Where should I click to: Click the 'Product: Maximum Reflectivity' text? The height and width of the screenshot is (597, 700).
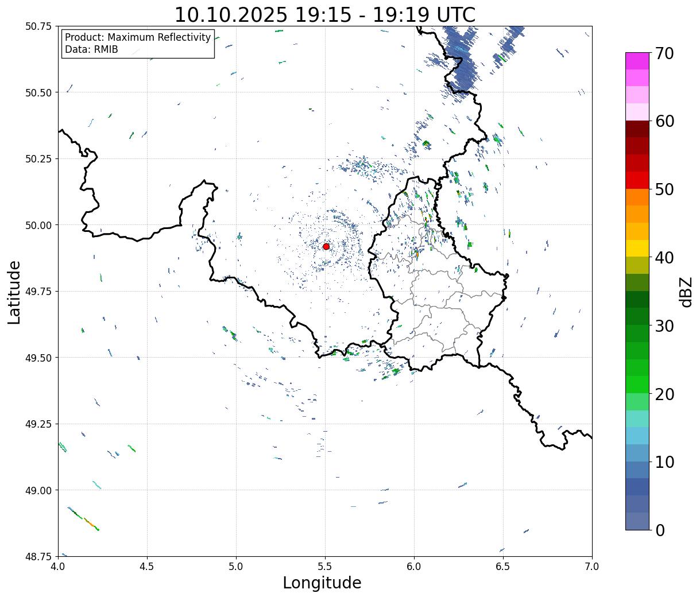(138, 37)
